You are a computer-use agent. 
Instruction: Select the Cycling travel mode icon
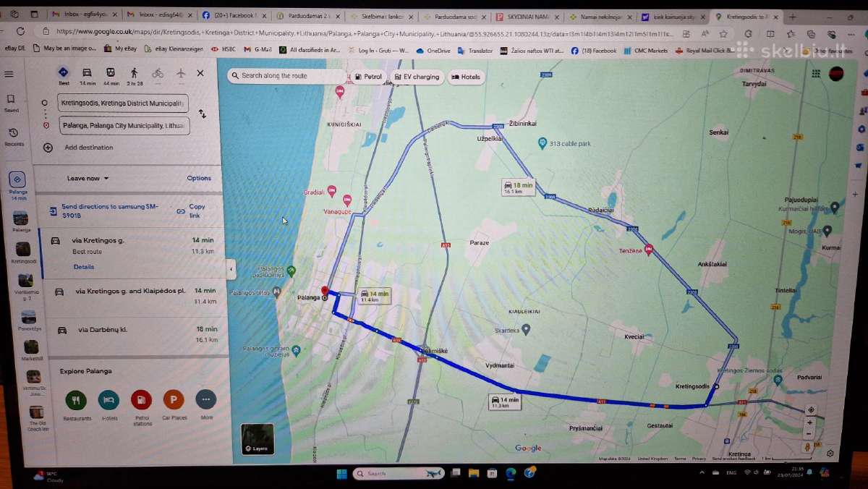tap(158, 73)
